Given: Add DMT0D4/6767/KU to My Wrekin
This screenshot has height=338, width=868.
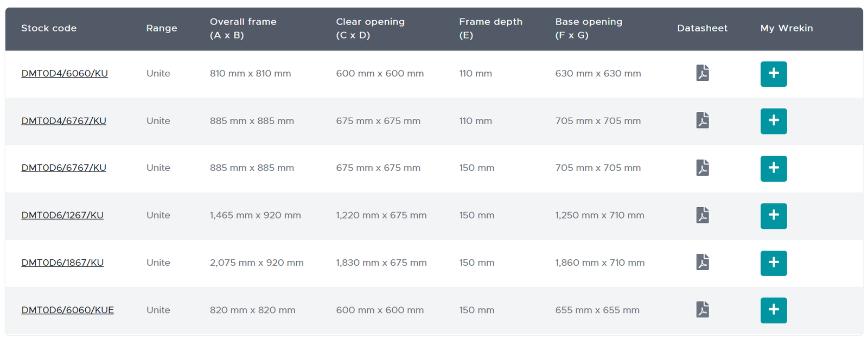Looking at the screenshot, I should 774,121.
